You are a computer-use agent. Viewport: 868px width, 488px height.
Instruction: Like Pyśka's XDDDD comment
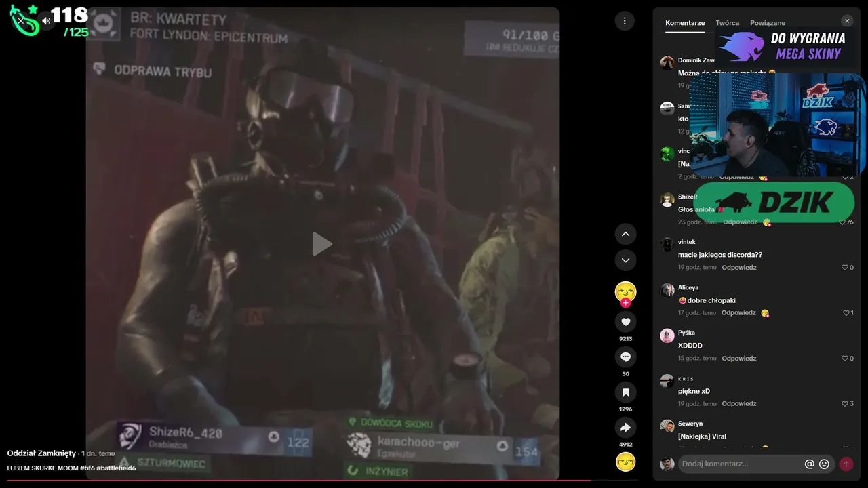click(844, 359)
